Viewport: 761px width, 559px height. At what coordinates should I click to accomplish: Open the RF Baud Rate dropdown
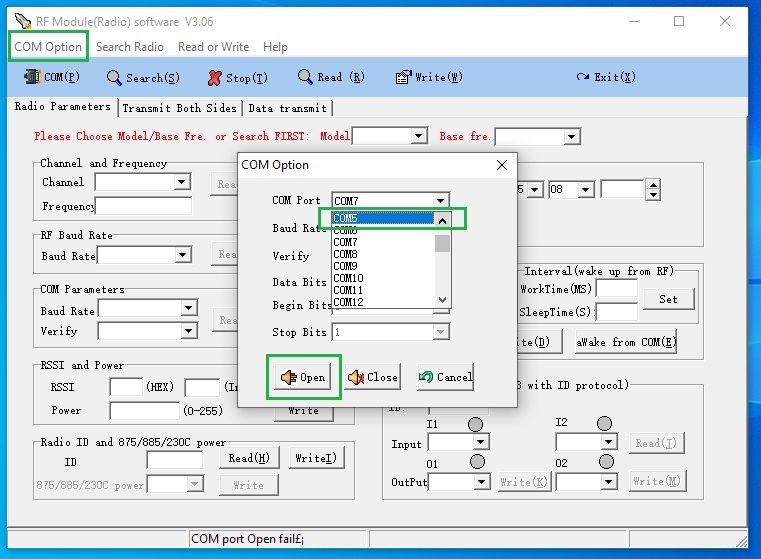click(x=182, y=255)
